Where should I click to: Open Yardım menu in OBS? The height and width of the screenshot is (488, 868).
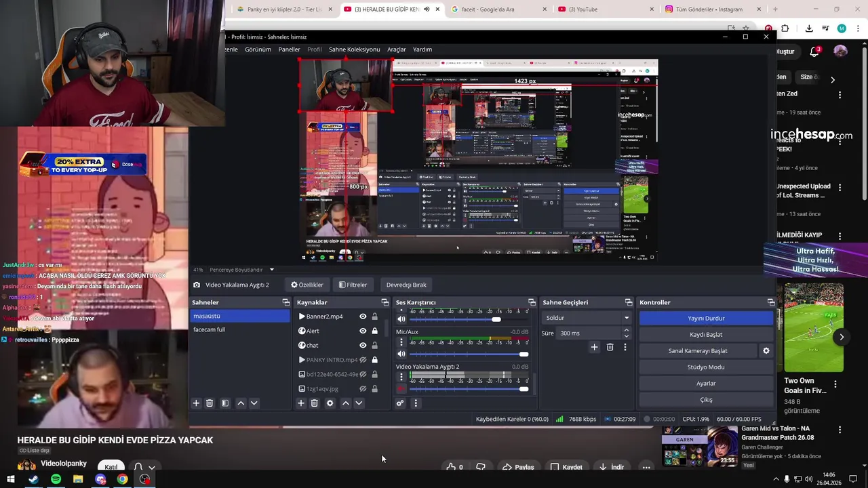click(422, 49)
